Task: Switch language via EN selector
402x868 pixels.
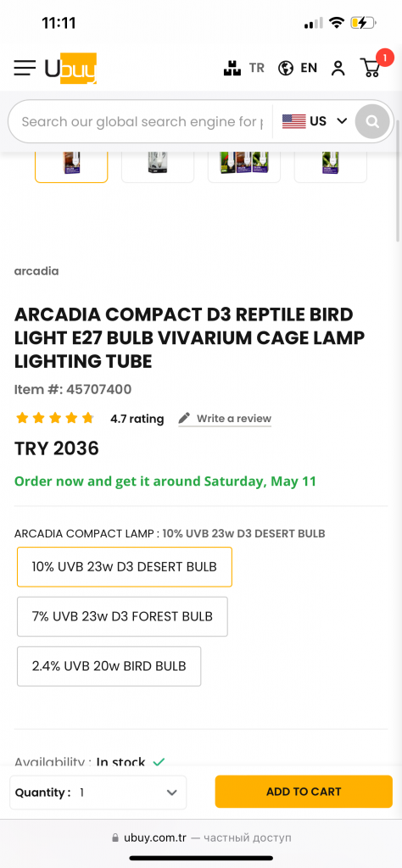Action: 309,68
